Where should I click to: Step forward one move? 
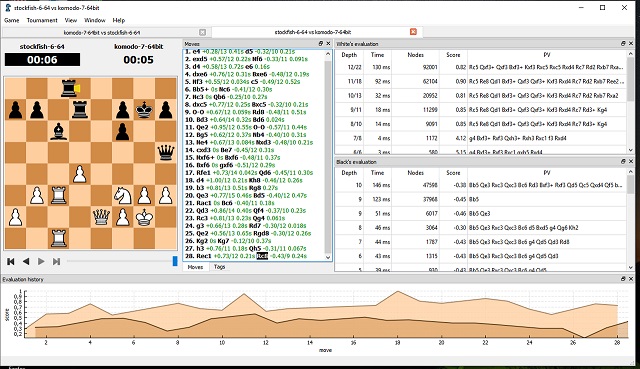click(41, 262)
